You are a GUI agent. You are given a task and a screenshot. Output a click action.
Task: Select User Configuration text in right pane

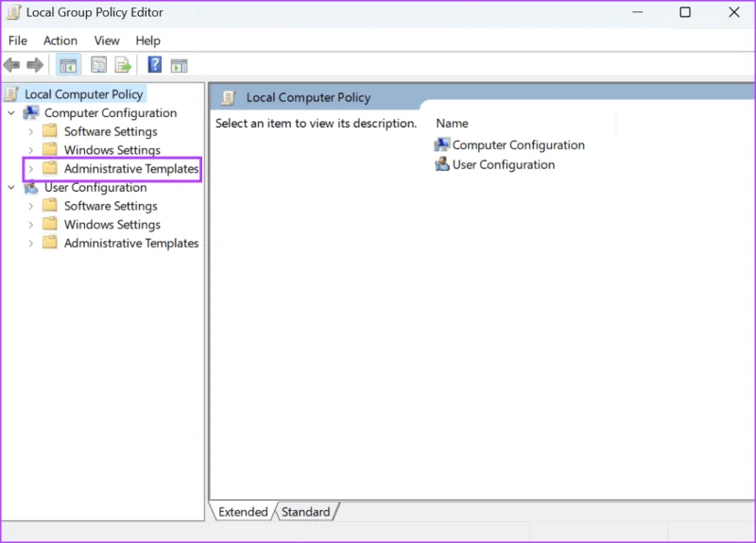(x=504, y=164)
